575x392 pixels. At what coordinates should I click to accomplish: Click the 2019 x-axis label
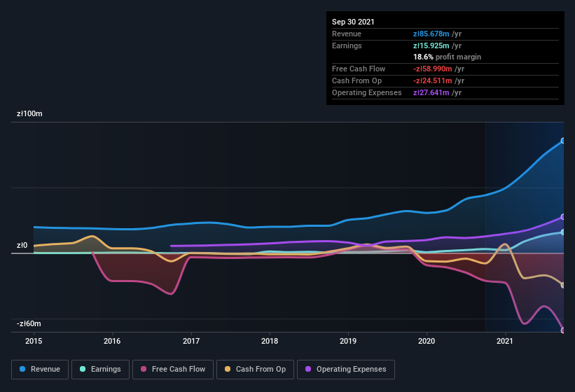click(348, 341)
